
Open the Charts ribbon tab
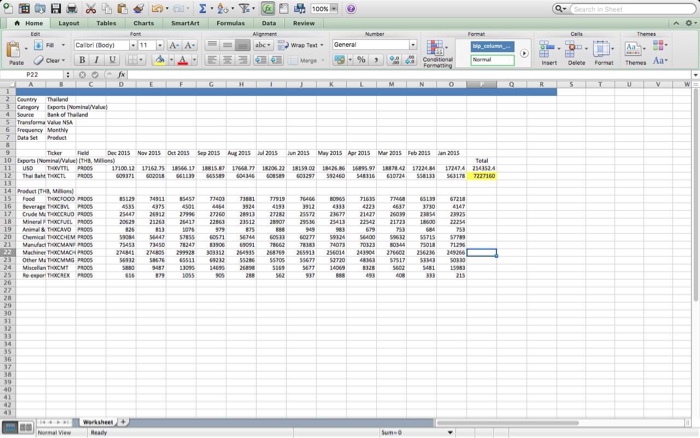pyautogui.click(x=144, y=22)
